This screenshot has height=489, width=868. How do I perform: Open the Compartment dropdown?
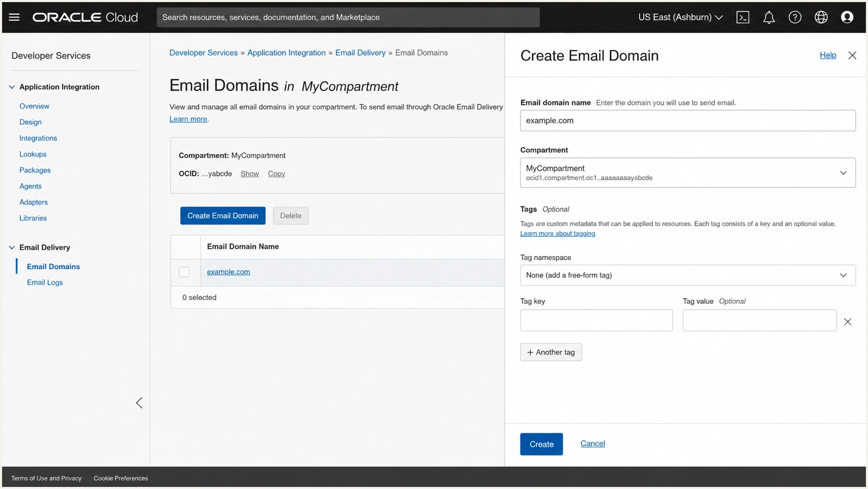[688, 173]
